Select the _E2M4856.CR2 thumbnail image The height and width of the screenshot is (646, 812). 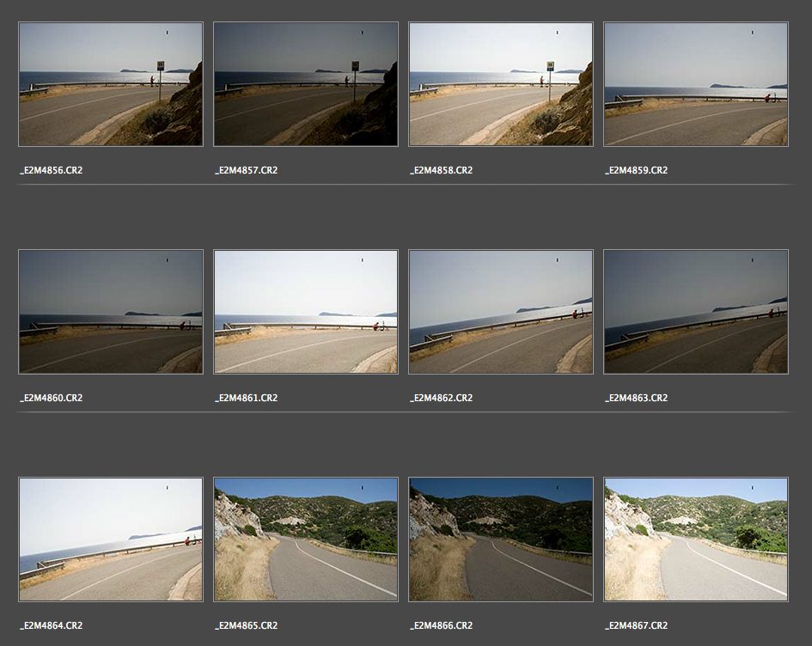click(x=111, y=84)
